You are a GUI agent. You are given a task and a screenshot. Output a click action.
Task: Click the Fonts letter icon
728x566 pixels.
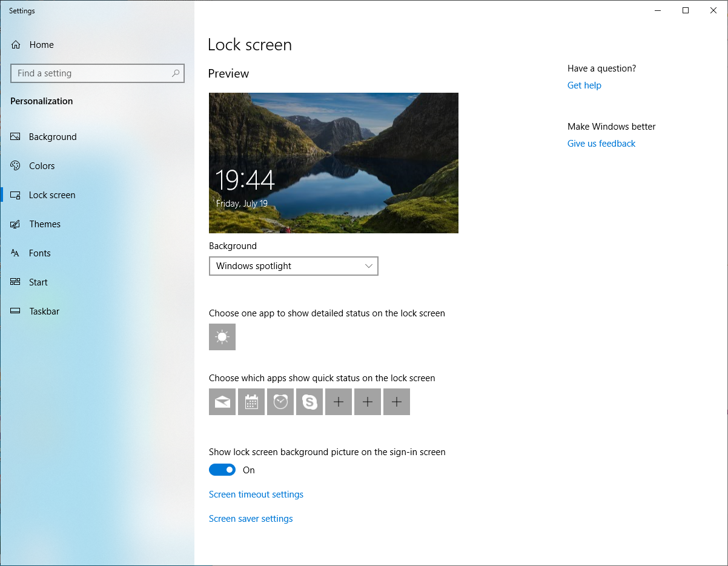pos(16,253)
